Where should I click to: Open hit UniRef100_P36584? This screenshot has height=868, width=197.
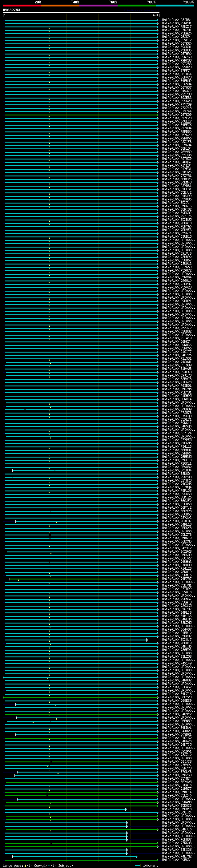pyautogui.click(x=176, y=84)
